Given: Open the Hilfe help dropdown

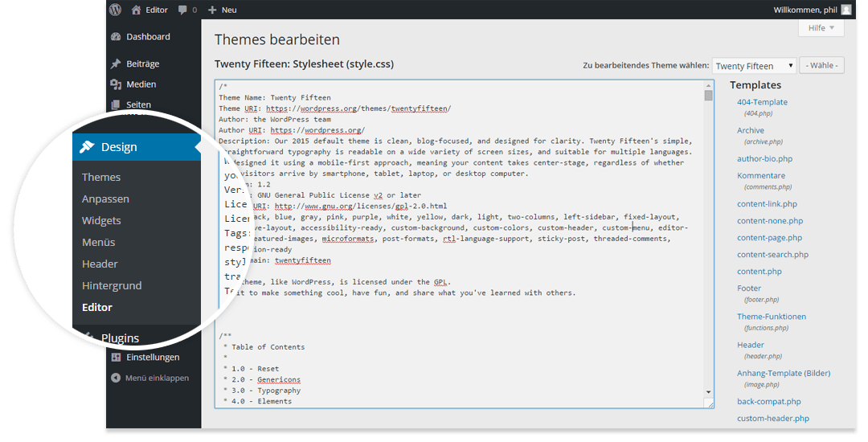Looking at the screenshot, I should (x=821, y=27).
